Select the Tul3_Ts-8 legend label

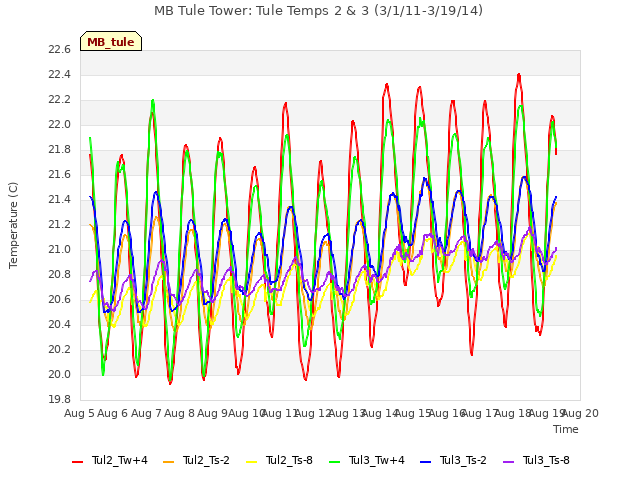tap(546, 460)
